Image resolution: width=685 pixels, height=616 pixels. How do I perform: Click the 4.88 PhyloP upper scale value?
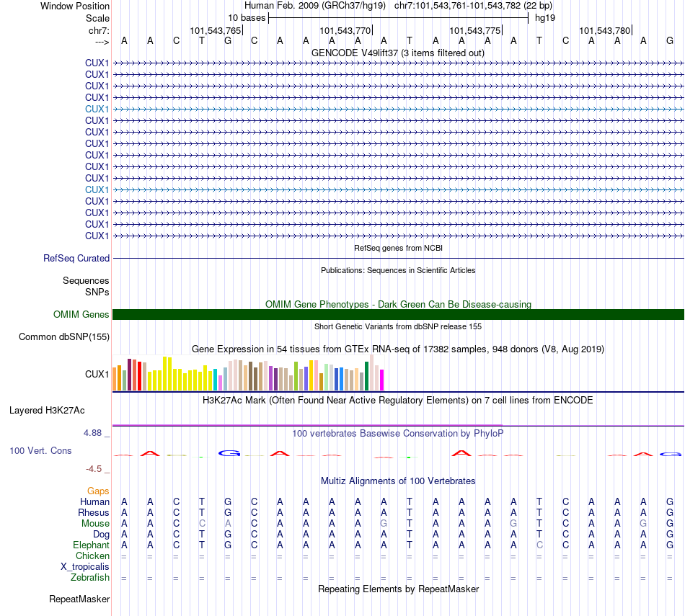click(92, 432)
